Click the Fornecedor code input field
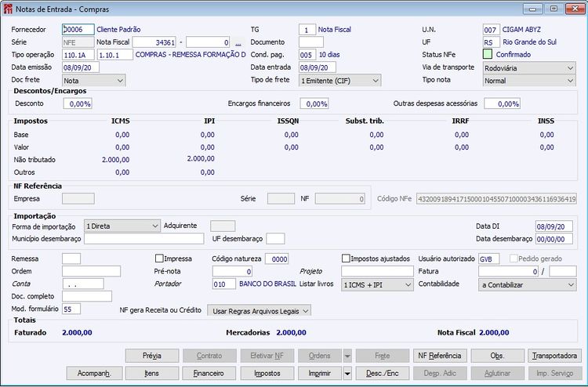This screenshot has width=588, height=387. pos(78,29)
